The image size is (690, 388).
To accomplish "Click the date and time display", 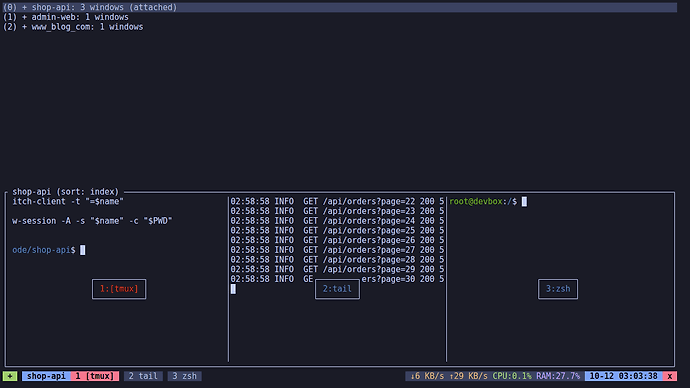I will [624, 376].
